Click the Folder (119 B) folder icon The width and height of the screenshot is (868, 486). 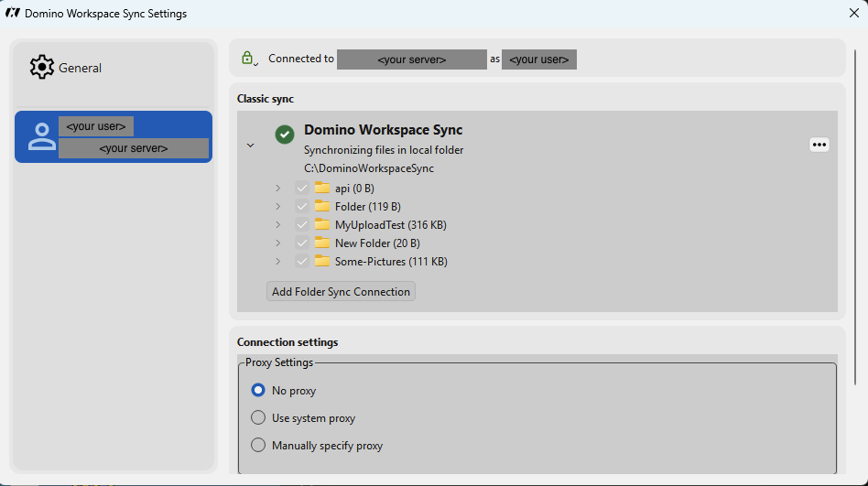point(322,206)
